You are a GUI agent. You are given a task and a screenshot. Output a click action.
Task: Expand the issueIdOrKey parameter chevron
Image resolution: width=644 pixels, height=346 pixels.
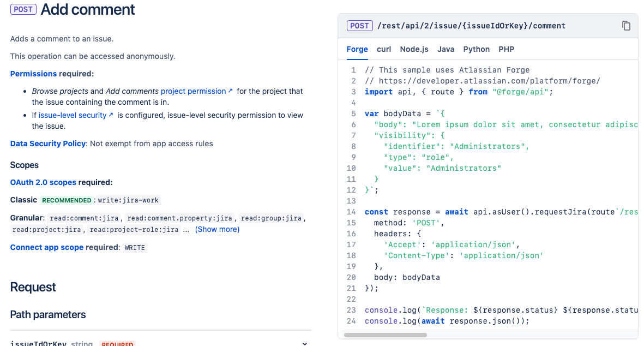pos(305,343)
